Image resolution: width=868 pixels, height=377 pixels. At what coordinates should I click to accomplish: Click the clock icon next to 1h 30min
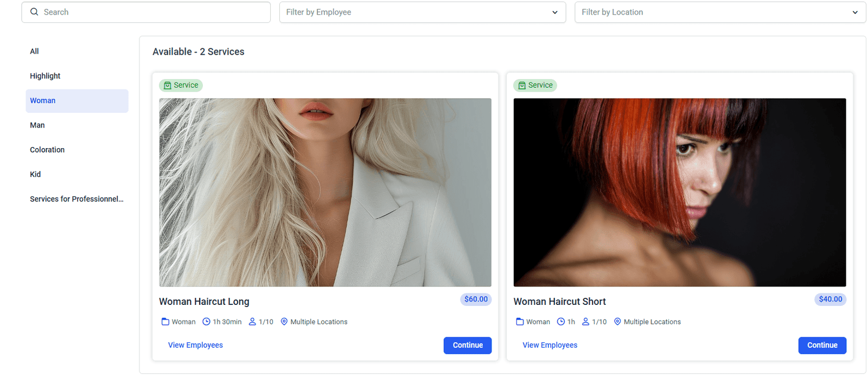(x=206, y=322)
